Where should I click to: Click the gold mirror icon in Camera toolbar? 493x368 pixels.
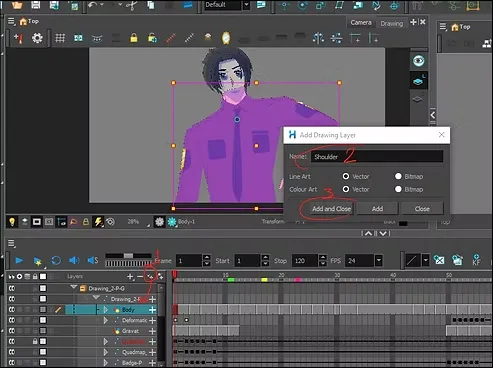point(226,38)
